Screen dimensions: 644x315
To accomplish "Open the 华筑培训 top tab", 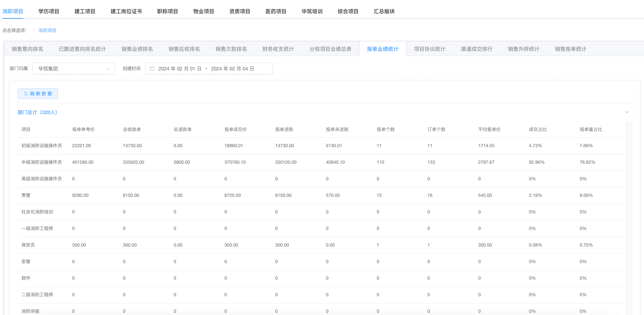I will click(312, 11).
